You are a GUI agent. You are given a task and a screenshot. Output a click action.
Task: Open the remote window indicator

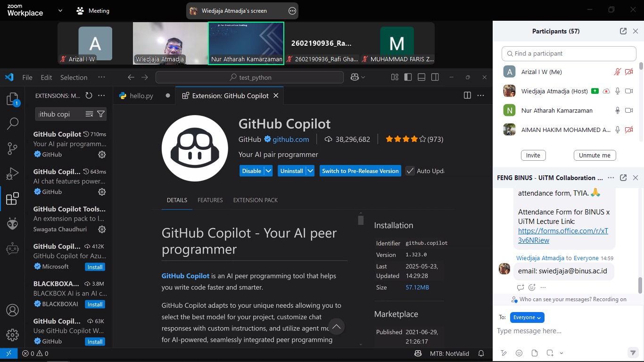tap(8, 354)
